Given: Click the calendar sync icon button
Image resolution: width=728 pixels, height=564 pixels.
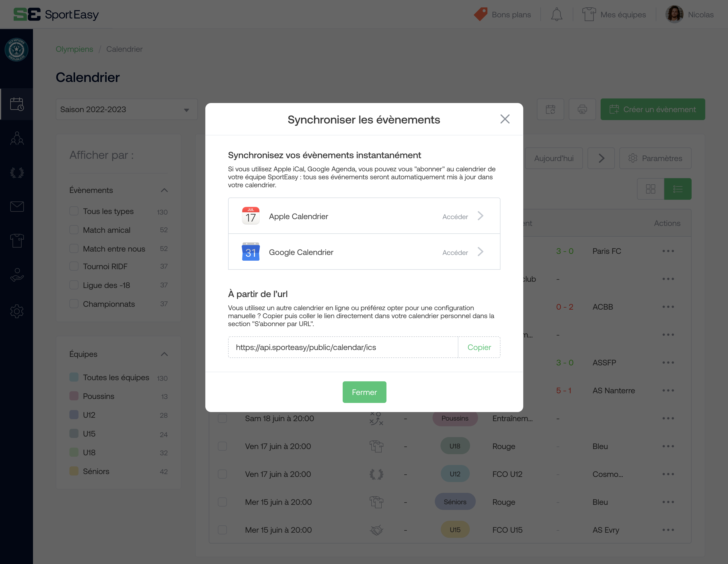Looking at the screenshot, I should click(x=550, y=109).
